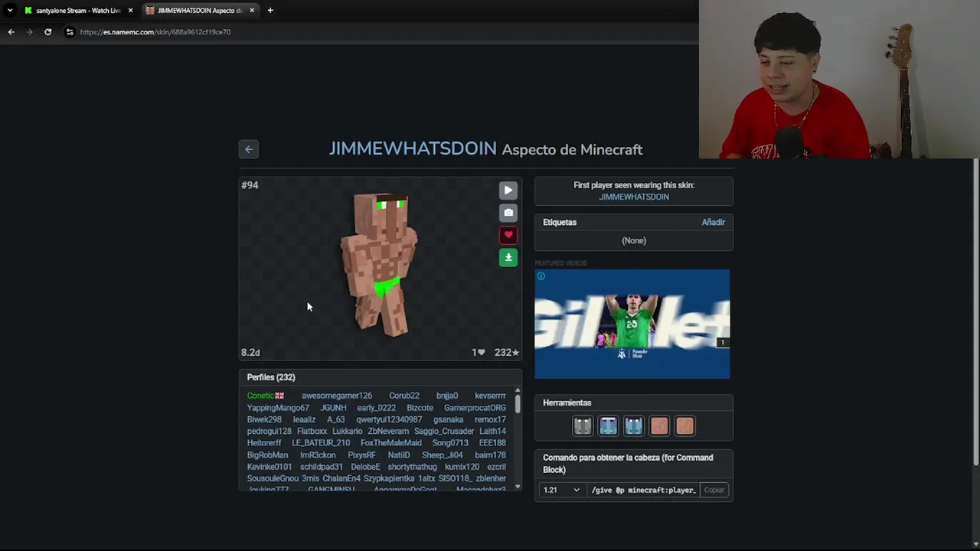Open the Szypkapientka profile
The width and height of the screenshot is (980, 551).
[389, 479]
